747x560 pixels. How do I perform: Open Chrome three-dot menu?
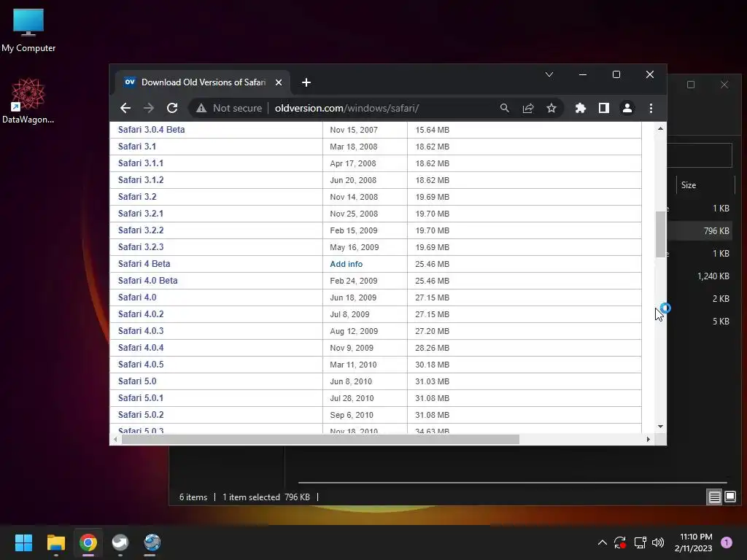point(651,108)
